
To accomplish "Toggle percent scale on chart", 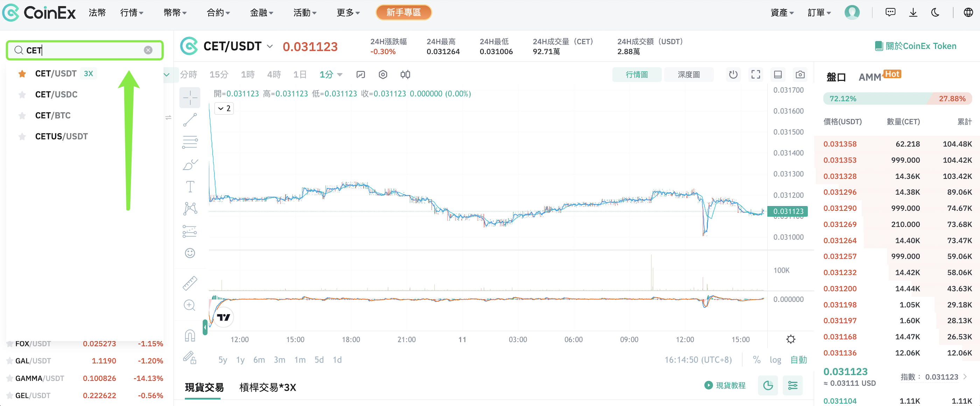I will point(756,359).
